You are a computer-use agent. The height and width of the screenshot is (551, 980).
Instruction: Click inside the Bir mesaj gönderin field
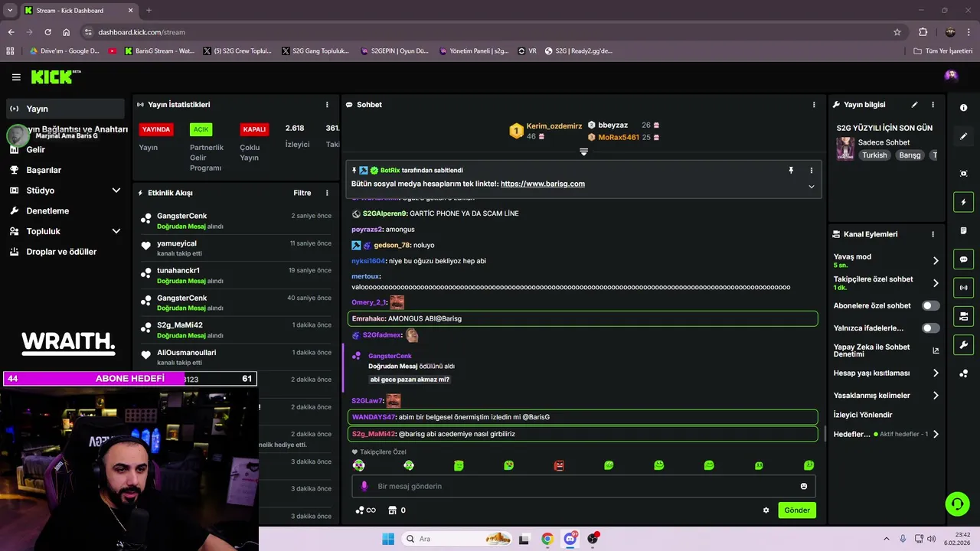[x=583, y=486]
